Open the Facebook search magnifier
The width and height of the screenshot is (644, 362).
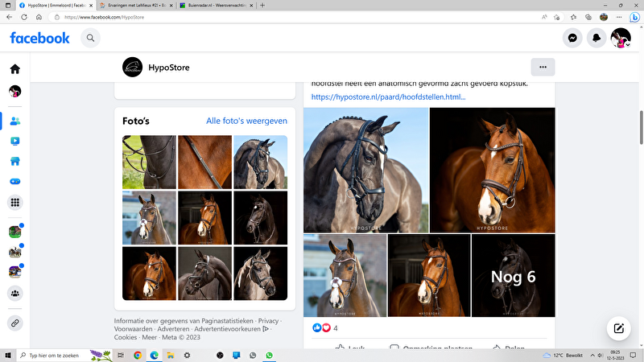tap(90, 38)
